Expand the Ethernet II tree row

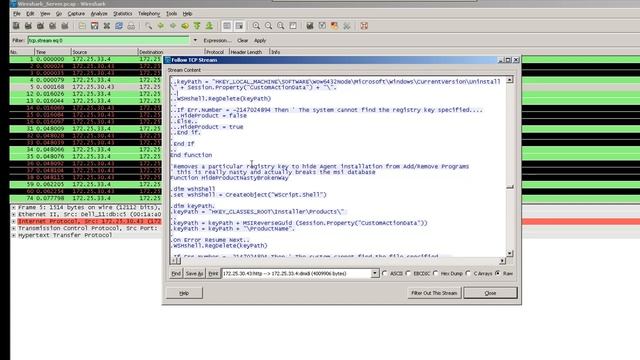point(14,214)
